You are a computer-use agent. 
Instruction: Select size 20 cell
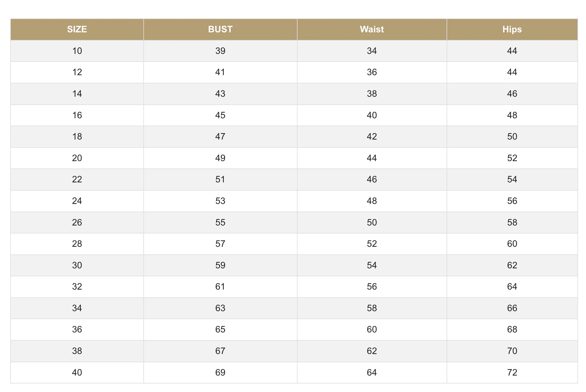coord(77,158)
